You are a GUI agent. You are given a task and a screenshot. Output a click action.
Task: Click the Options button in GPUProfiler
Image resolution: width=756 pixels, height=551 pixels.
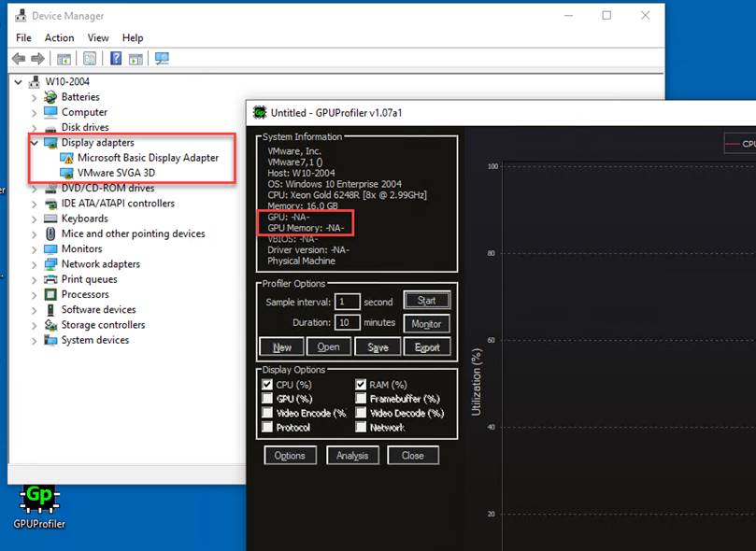coord(291,455)
